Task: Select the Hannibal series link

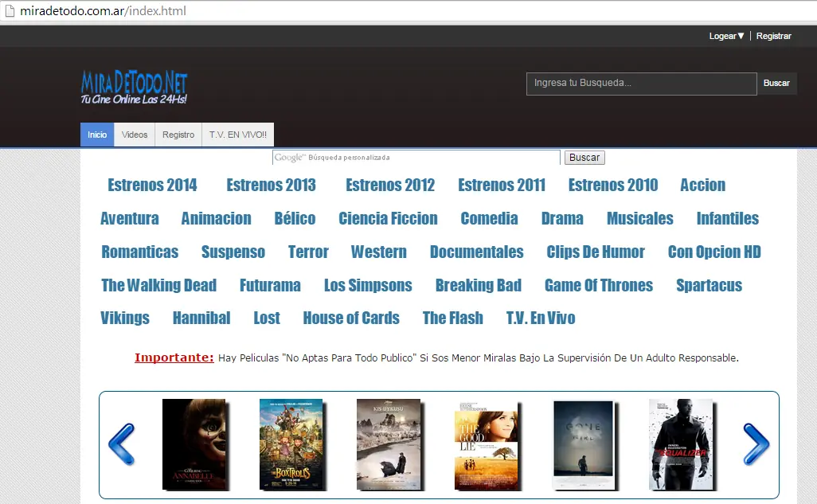Action: pos(201,318)
